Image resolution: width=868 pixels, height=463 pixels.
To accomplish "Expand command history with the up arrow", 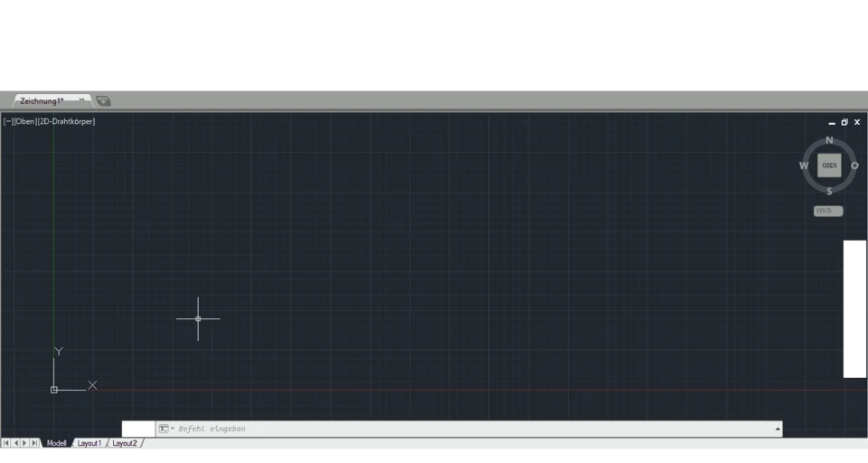I will pos(778,429).
